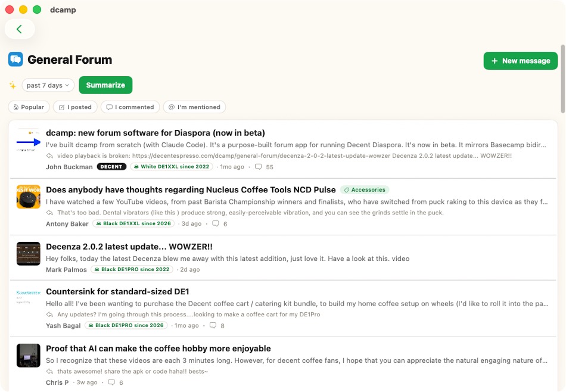The height and width of the screenshot is (392, 566).
Task: Open the Countersink for standard-sized DE1 thread
Action: [117, 292]
